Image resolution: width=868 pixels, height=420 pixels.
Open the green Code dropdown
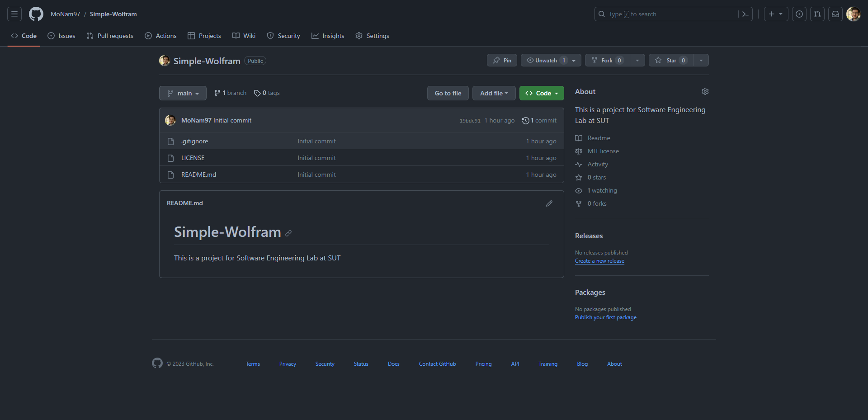point(542,93)
